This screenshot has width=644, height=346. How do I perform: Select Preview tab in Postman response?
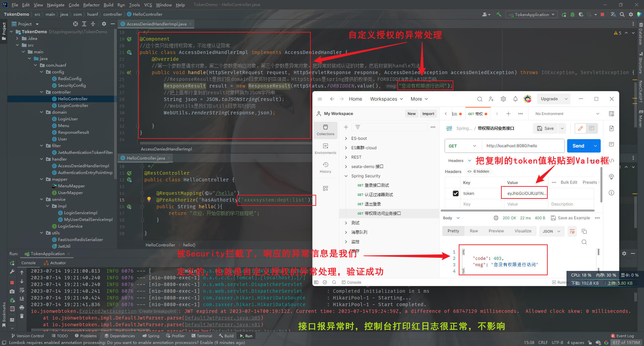click(x=496, y=231)
